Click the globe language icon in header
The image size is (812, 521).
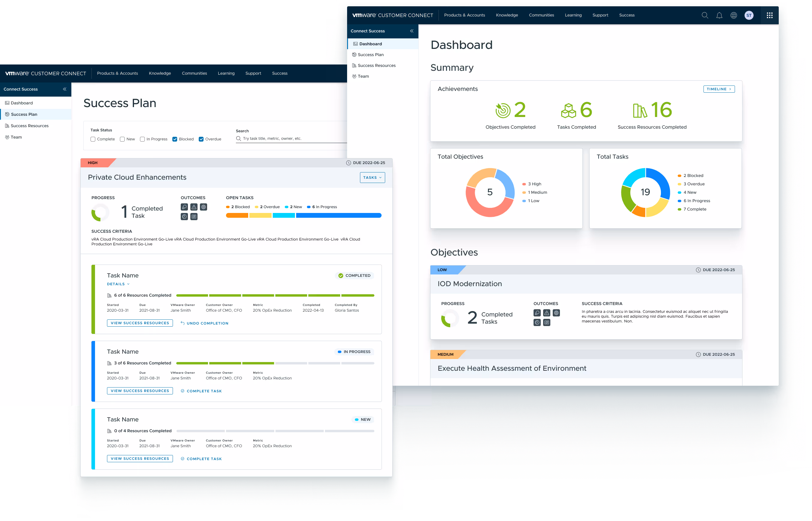[733, 15]
